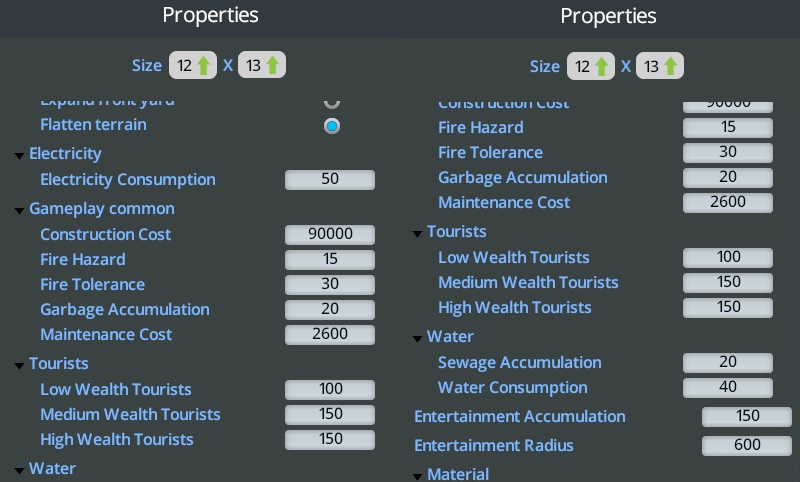
Task: Select the Entertainment Accumulation input box
Action: (x=747, y=417)
